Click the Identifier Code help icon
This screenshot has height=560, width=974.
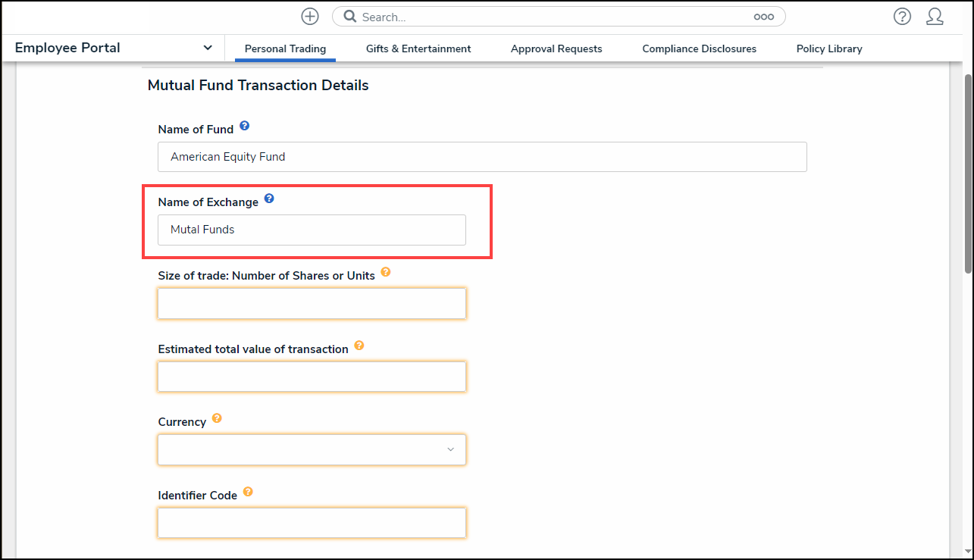(x=248, y=492)
